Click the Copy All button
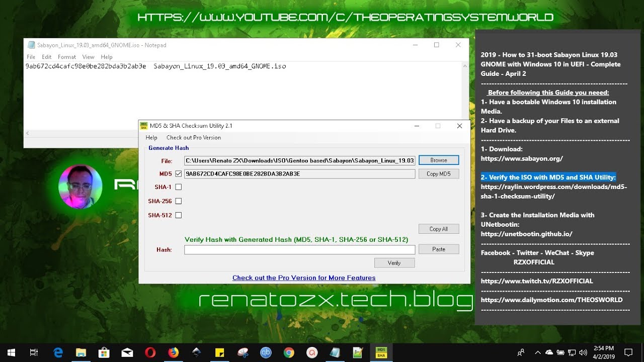 (439, 229)
